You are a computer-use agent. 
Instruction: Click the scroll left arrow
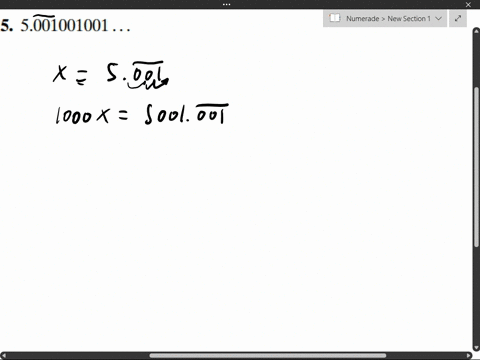(x=3, y=356)
